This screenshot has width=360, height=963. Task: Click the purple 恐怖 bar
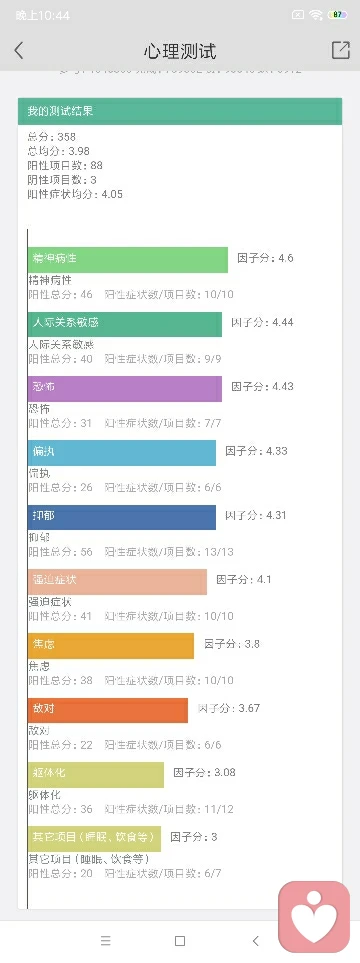pos(125,388)
